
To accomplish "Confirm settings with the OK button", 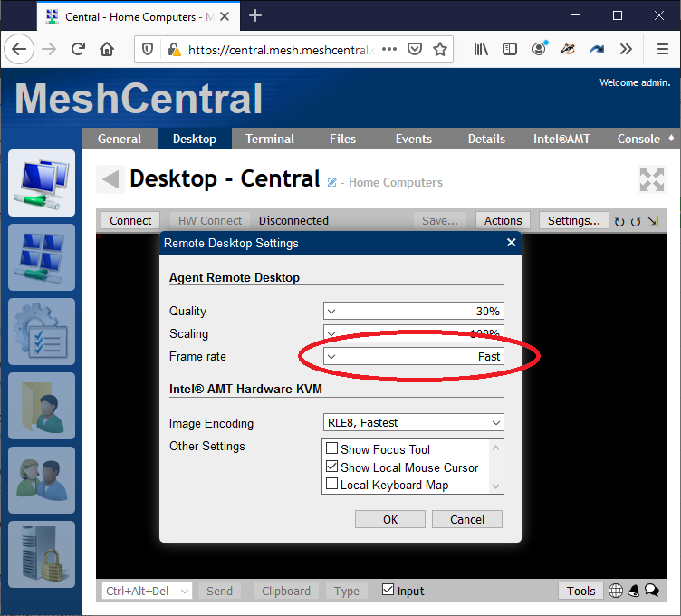I will tap(390, 519).
